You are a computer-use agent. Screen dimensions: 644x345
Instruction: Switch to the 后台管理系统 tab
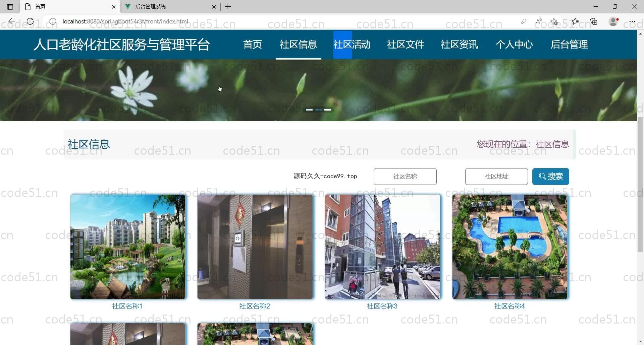170,7
